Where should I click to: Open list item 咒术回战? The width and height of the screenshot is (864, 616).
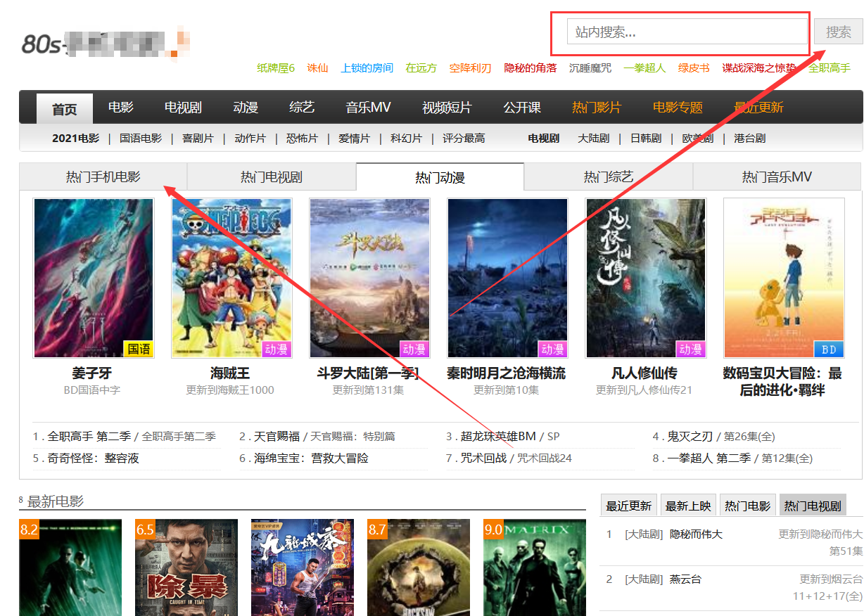click(x=483, y=458)
